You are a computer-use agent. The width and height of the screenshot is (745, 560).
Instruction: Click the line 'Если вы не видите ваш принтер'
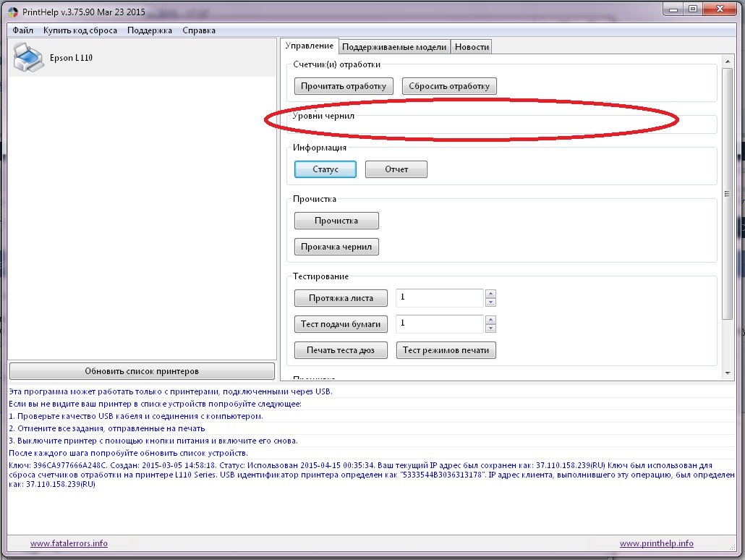[155, 404]
